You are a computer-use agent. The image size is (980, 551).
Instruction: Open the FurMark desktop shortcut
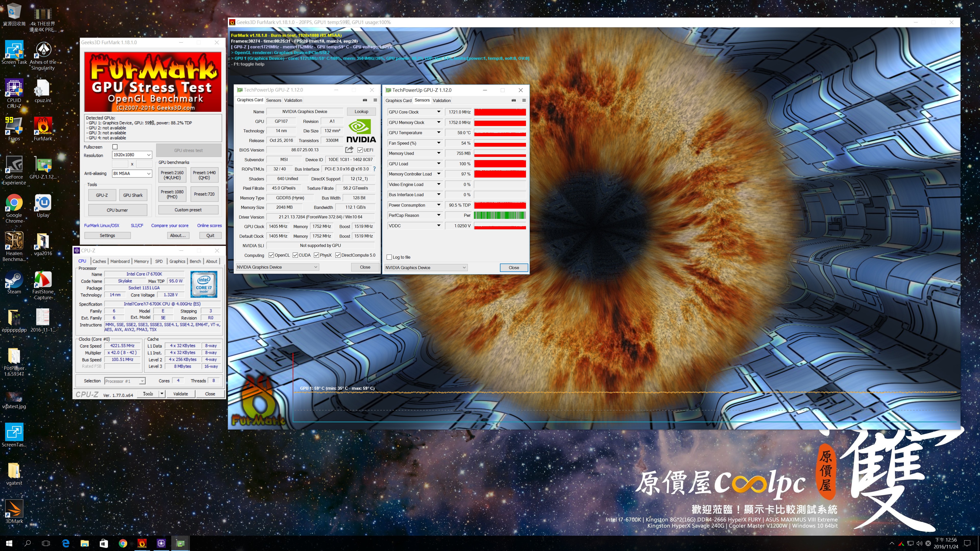[43, 129]
